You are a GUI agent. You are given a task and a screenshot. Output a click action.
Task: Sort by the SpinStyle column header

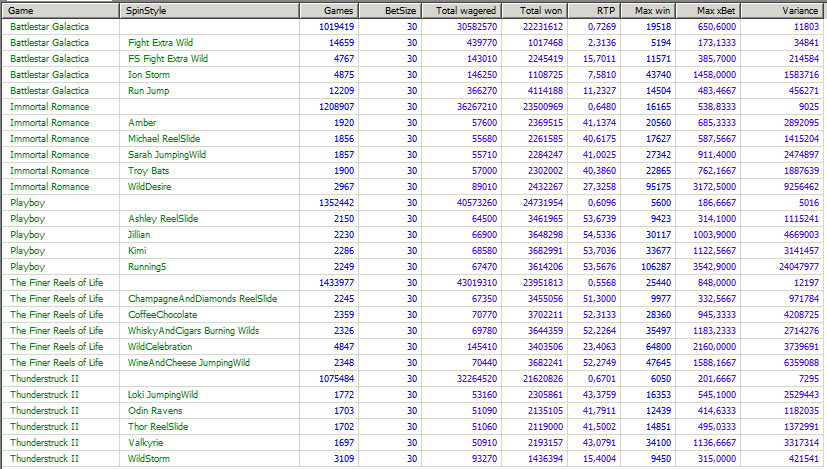[x=210, y=11]
